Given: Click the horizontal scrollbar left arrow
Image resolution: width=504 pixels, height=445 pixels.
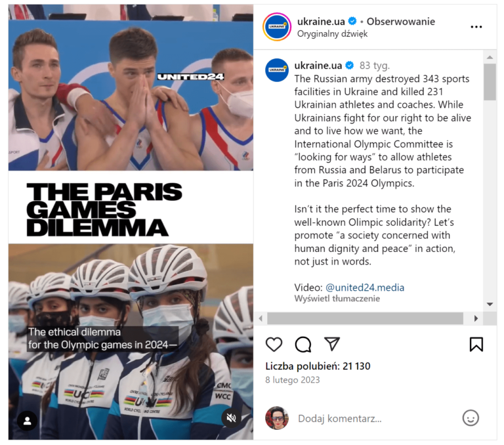Looking at the screenshot, I should point(261,318).
